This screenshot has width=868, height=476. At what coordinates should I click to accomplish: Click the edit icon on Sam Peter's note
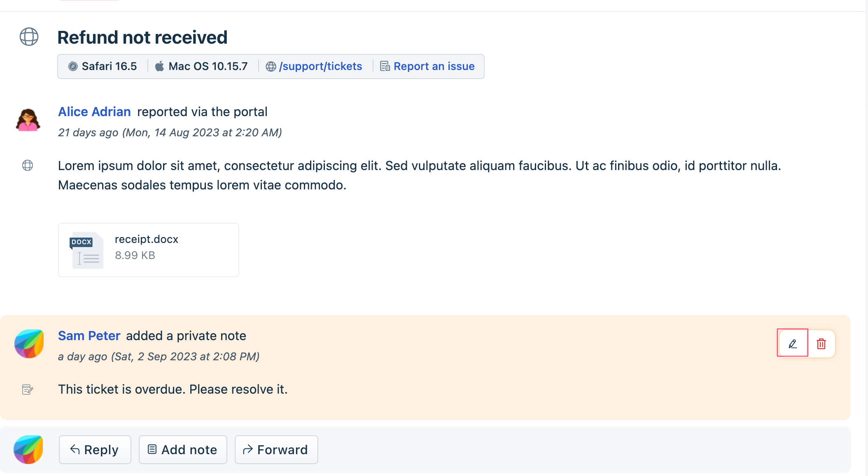[x=792, y=344]
